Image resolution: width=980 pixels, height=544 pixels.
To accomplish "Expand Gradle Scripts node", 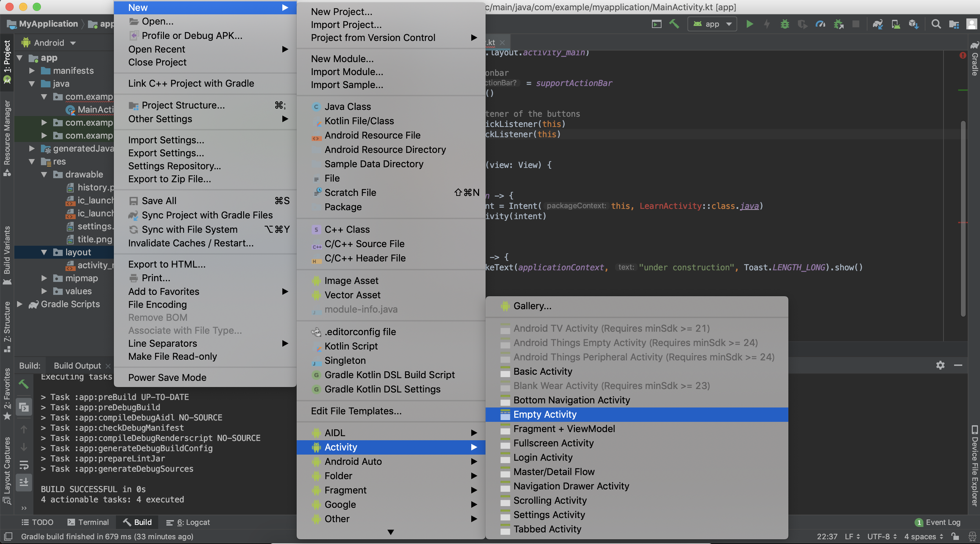I will pos(20,304).
